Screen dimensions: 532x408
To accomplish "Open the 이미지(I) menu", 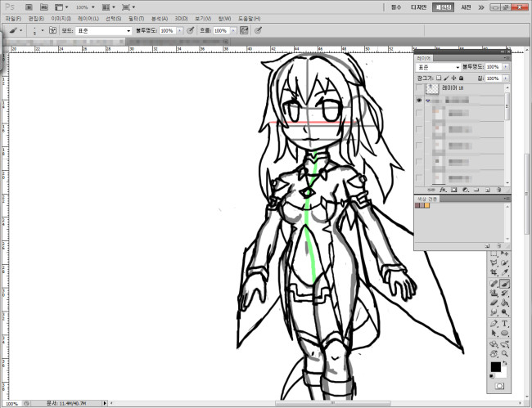I will 62,18.
